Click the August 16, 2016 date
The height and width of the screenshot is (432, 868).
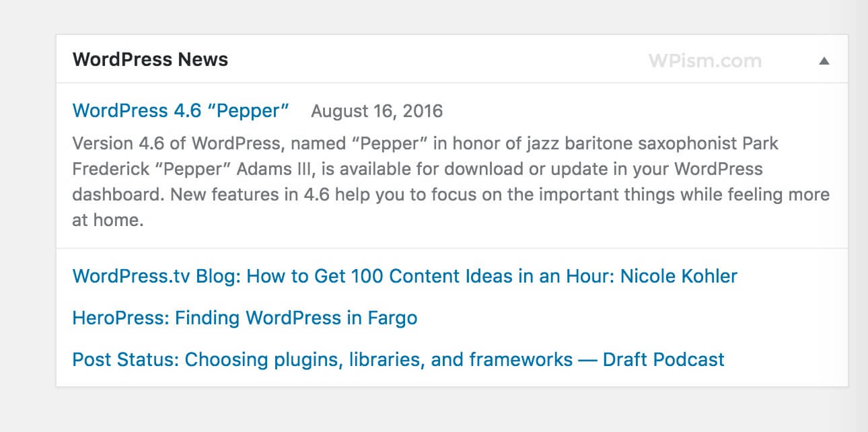click(x=377, y=111)
